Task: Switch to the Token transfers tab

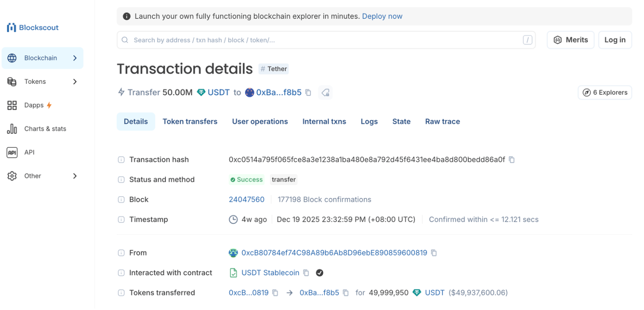Action: click(190, 121)
